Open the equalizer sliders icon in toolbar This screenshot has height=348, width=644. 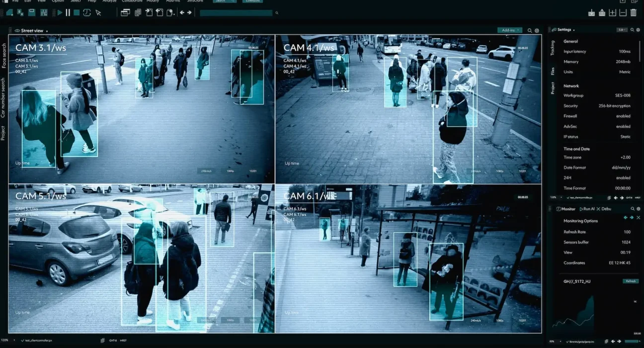44,12
